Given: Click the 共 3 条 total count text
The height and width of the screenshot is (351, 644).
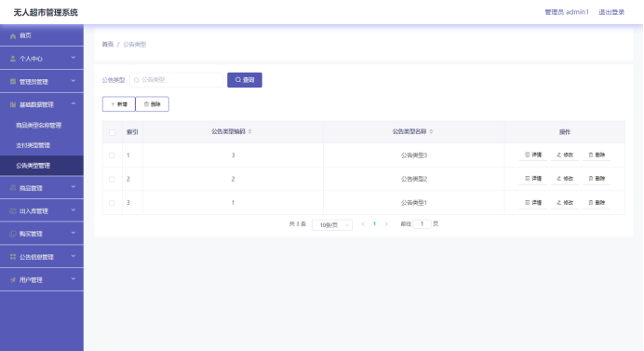Looking at the screenshot, I should click(x=298, y=224).
